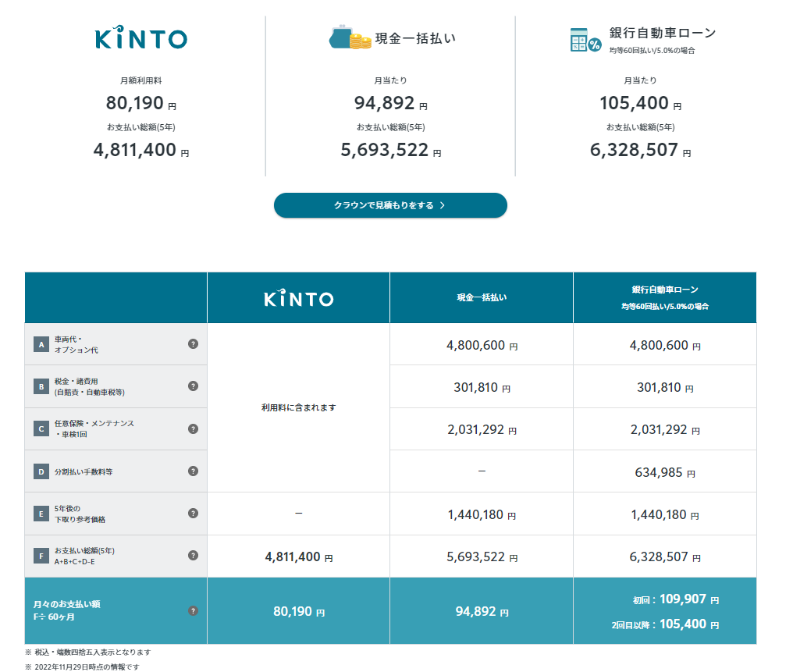Click 初回: 109,907 円 value
793x672 pixels.
pos(676,599)
